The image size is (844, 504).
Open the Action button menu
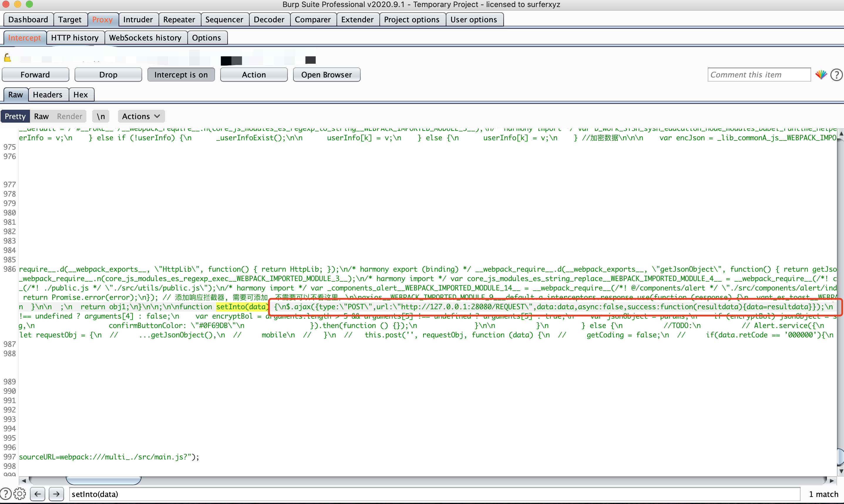253,75
